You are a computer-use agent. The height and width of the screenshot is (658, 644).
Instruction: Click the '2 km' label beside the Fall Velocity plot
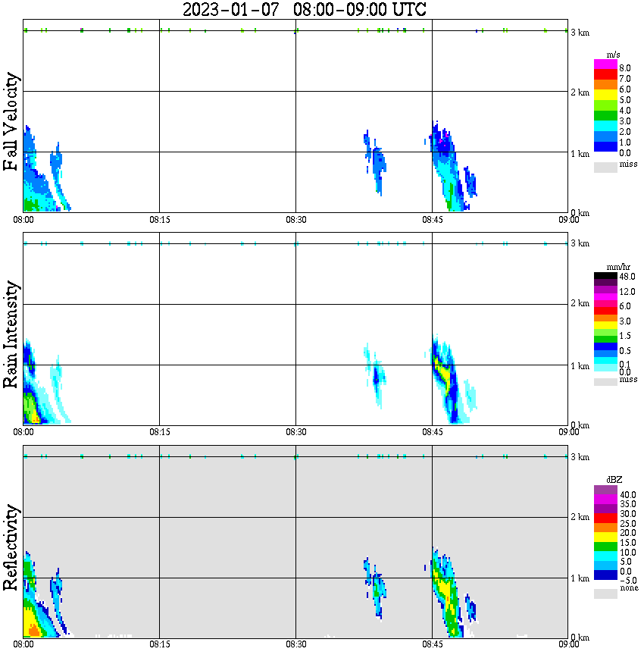(x=580, y=92)
